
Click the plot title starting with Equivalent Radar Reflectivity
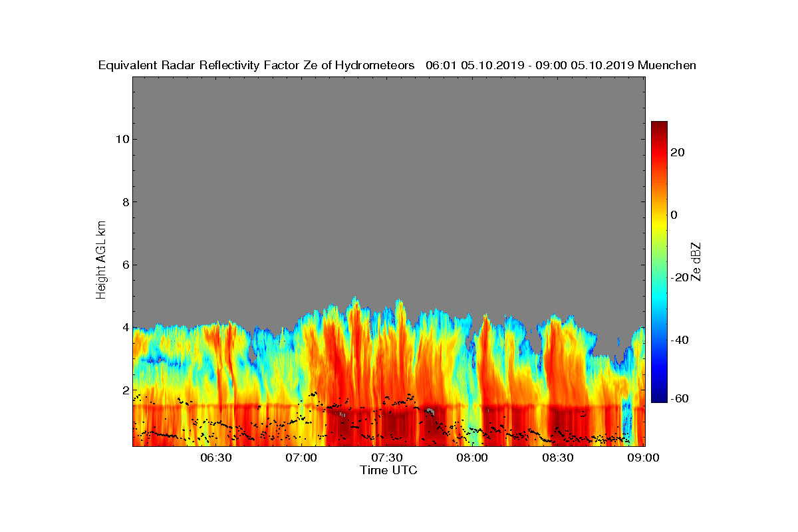point(397,65)
